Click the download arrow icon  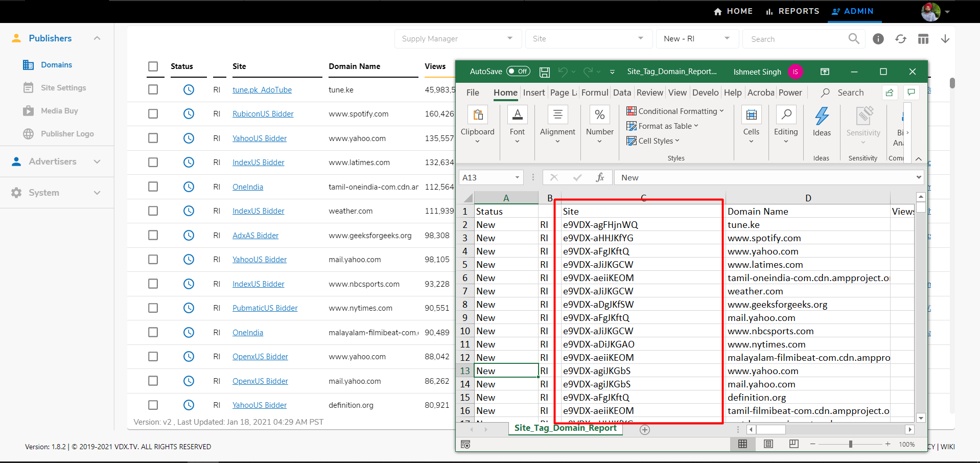click(x=945, y=39)
